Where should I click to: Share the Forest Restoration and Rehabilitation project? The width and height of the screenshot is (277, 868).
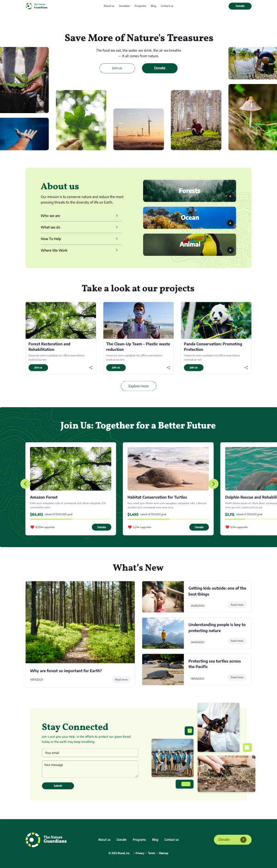[90, 368]
